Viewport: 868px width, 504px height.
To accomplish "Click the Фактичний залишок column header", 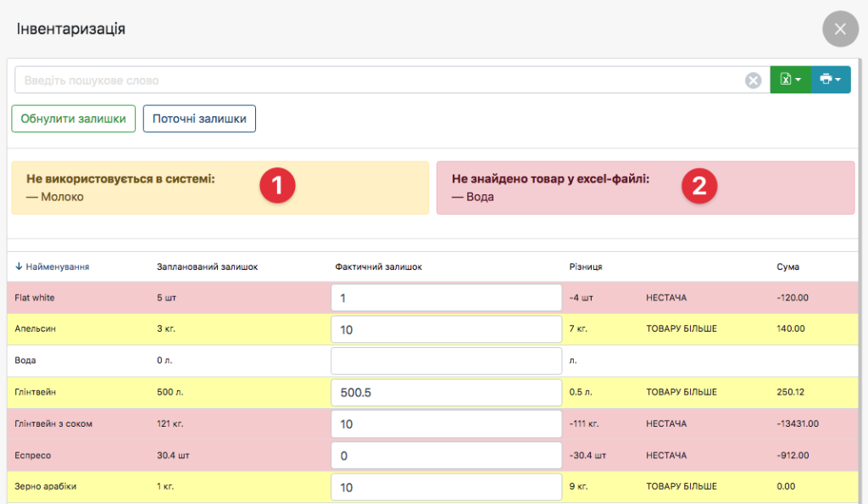I will (x=378, y=266).
